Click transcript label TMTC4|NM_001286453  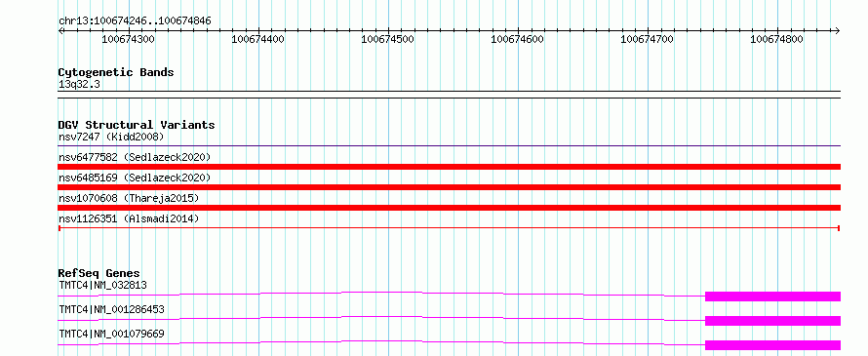[111, 309]
